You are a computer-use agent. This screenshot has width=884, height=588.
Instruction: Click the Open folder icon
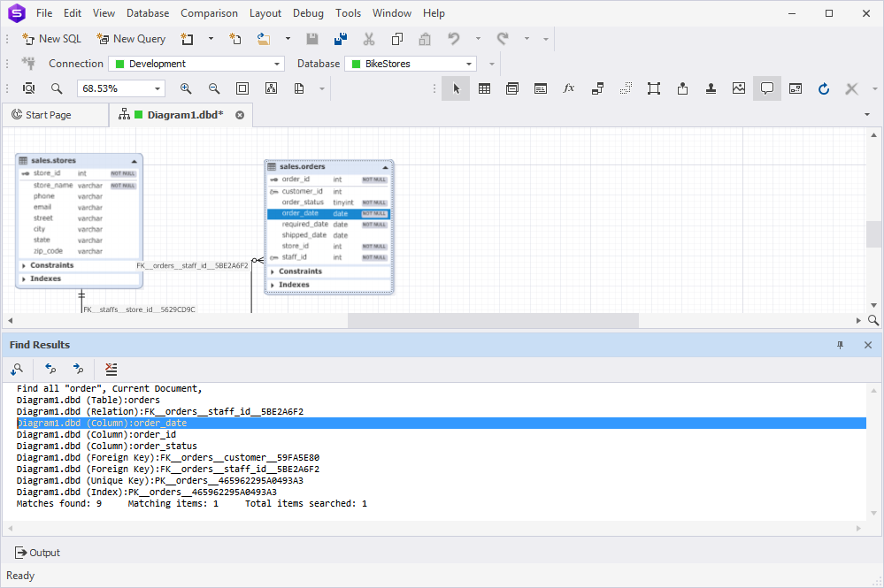(x=264, y=39)
